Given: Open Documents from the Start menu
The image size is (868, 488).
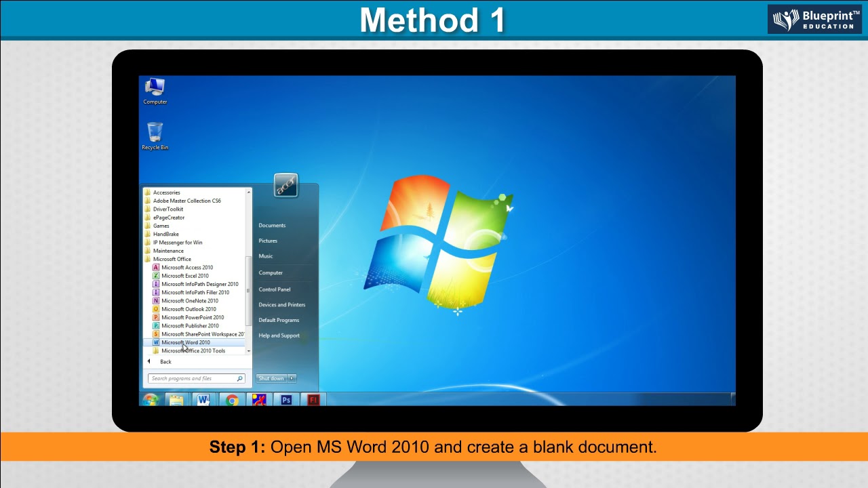Looking at the screenshot, I should pyautogui.click(x=272, y=226).
